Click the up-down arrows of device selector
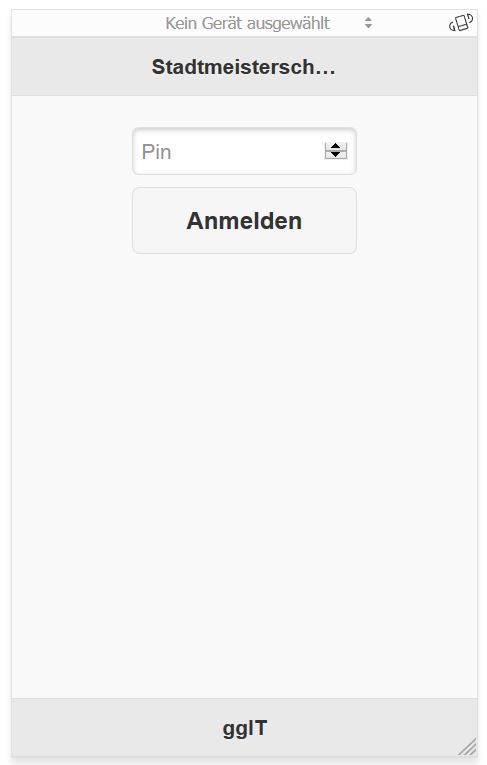Image resolution: width=487 pixels, height=765 pixels. pyautogui.click(x=368, y=23)
